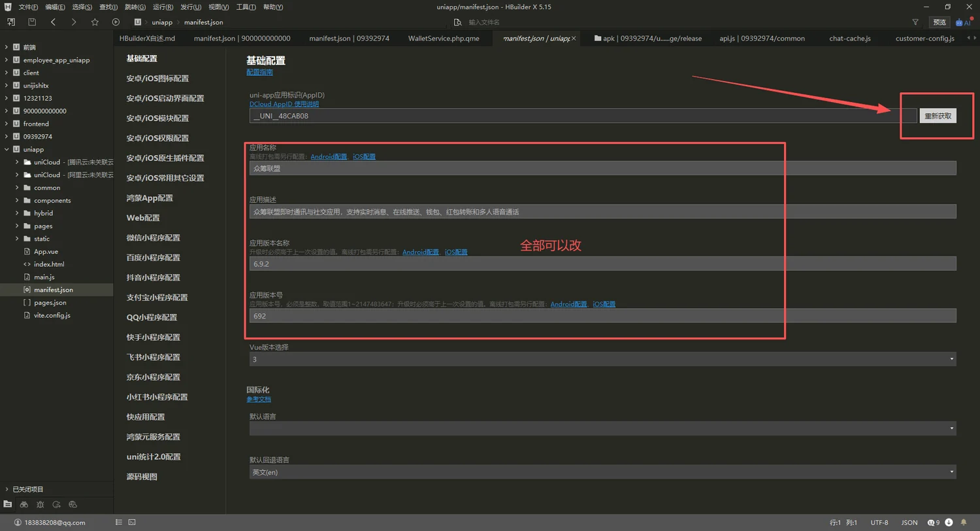Expand the 已关闭项目 section
Viewport: 980px width, 531px height.
7,489
